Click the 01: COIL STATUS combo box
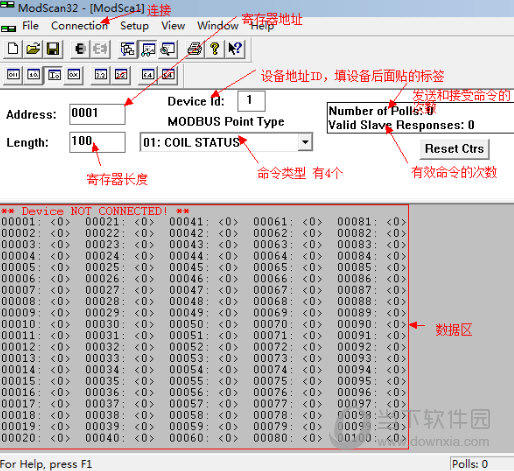The image size is (514, 471). click(226, 142)
